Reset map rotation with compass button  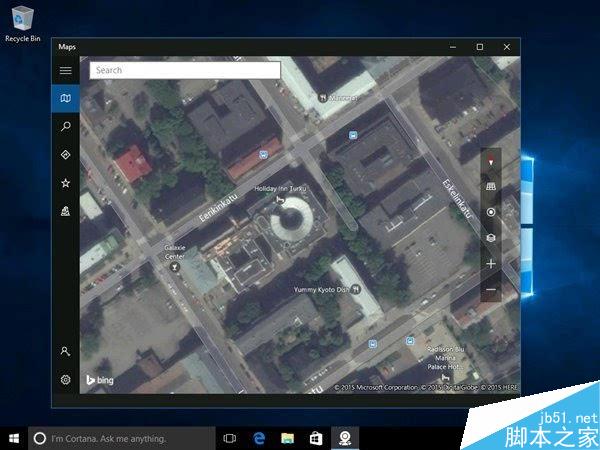490,161
